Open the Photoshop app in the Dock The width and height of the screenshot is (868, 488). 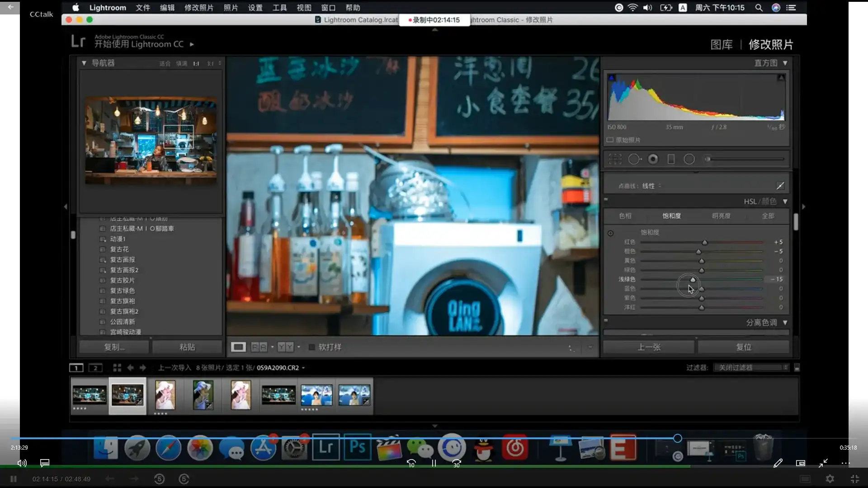tap(357, 447)
